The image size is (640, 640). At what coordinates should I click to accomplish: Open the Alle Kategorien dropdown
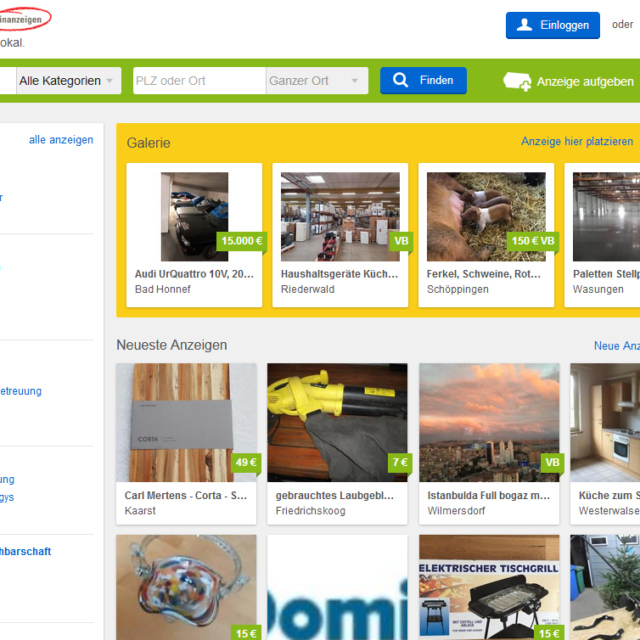point(69,81)
